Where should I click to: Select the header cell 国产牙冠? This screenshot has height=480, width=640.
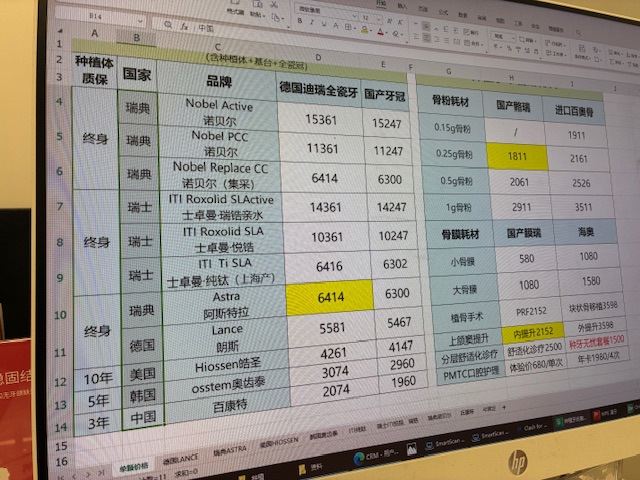point(385,96)
